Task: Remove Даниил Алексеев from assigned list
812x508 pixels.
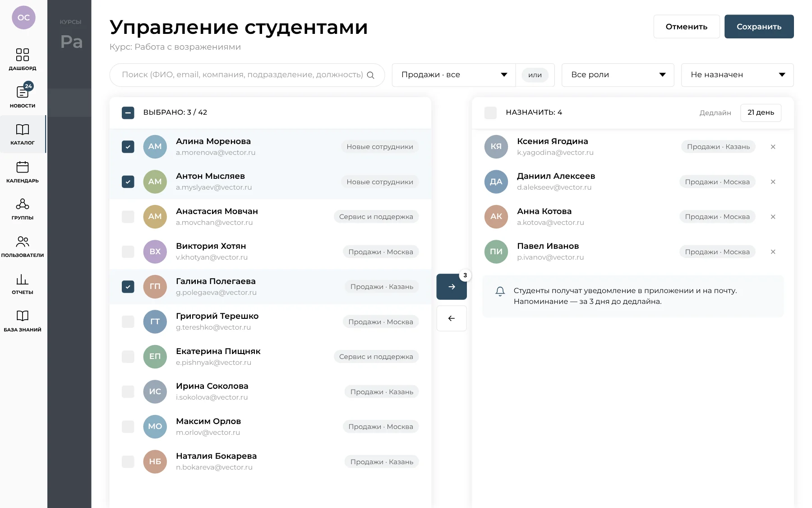Action: pyautogui.click(x=773, y=182)
